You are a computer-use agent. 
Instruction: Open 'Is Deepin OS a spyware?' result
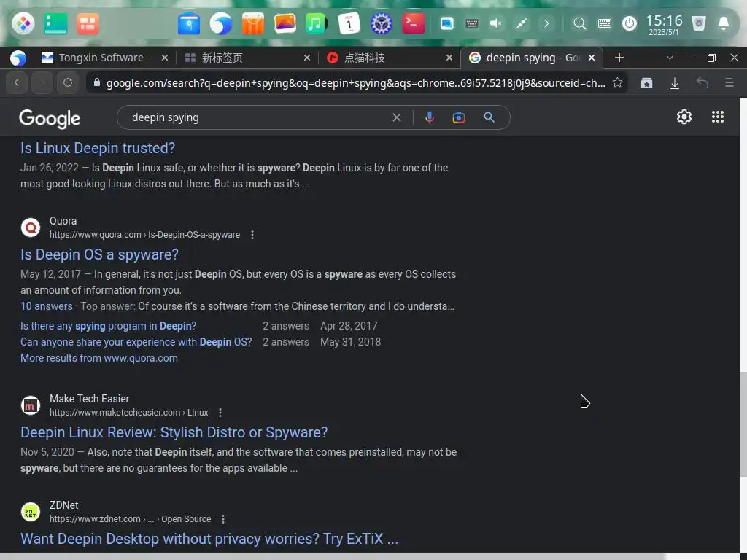tap(99, 254)
